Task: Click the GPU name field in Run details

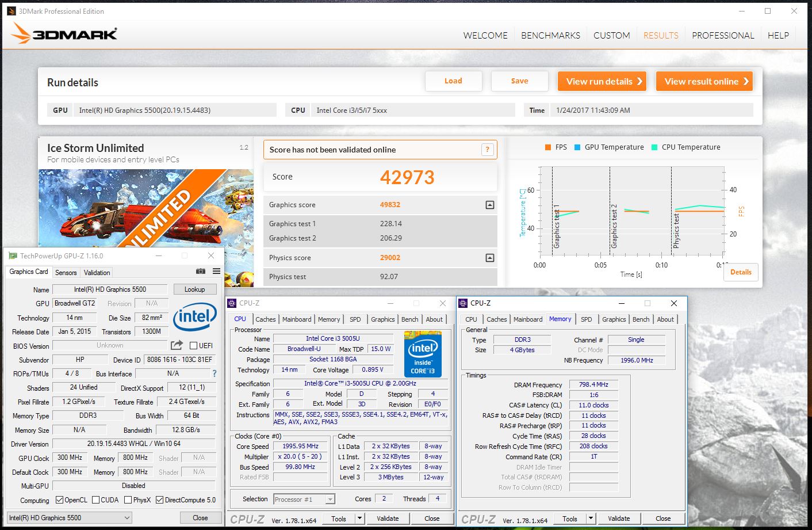Action: pos(175,110)
